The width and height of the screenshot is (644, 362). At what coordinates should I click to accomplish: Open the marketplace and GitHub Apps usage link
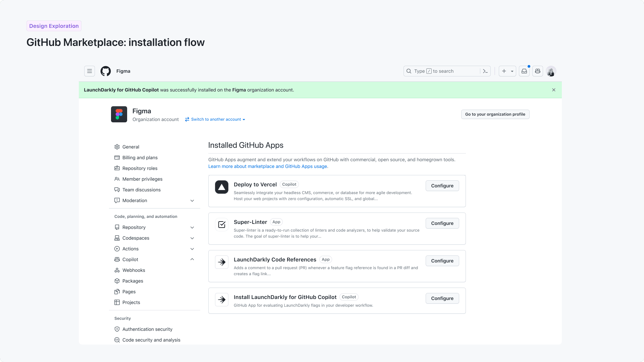pos(268,166)
